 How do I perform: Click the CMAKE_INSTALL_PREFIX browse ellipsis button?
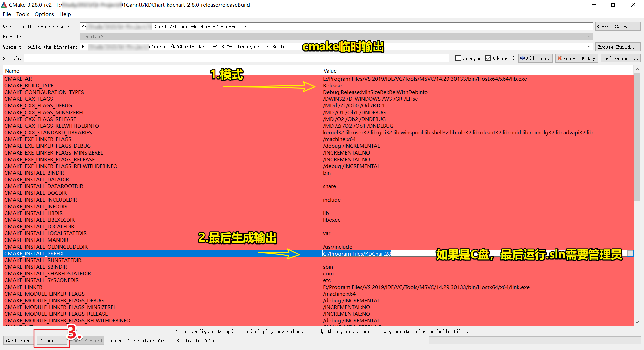click(630, 254)
